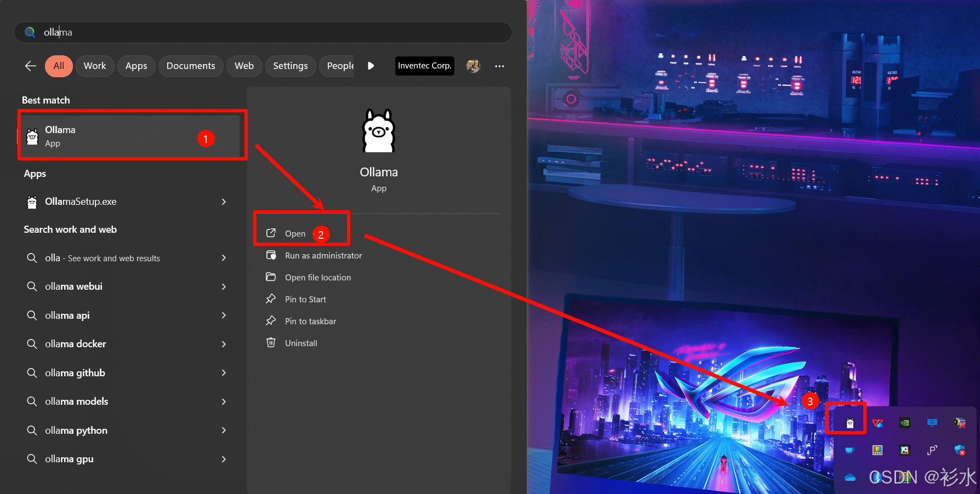The height and width of the screenshot is (494, 980).
Task: Click into the search box containing ollama
Action: tap(263, 32)
